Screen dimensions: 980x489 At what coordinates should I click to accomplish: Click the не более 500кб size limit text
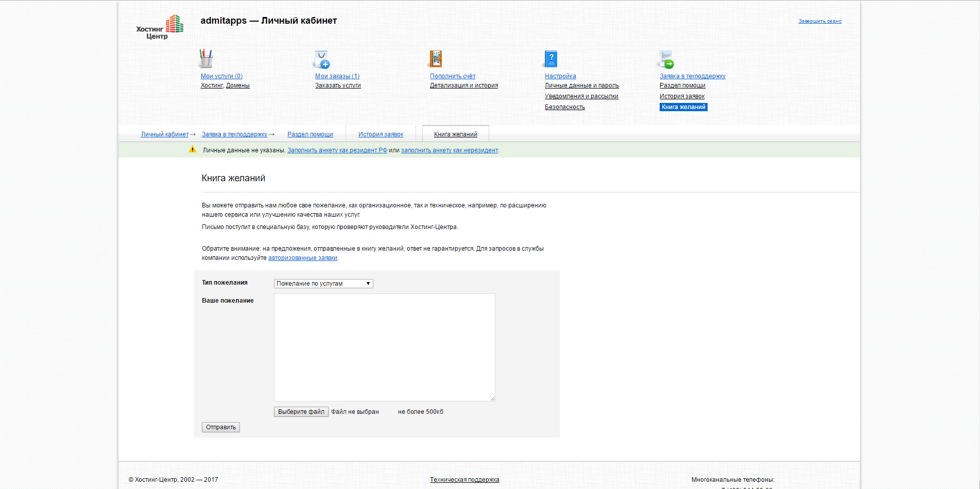tap(421, 412)
